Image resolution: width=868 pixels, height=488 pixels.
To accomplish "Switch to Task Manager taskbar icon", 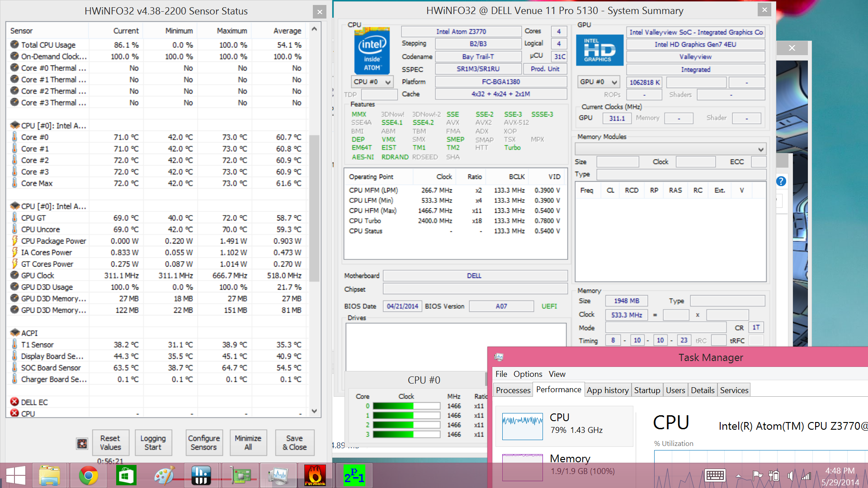I will tap(278, 476).
